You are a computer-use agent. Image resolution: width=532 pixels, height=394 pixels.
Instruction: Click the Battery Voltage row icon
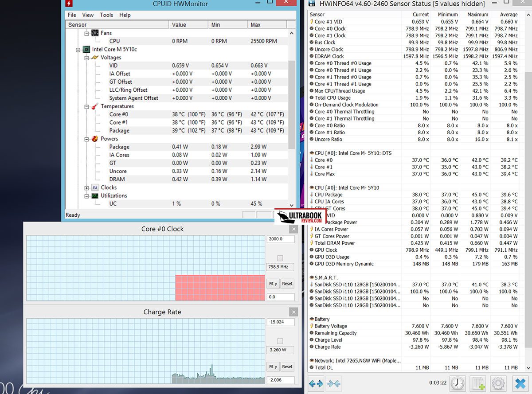pyautogui.click(x=311, y=326)
